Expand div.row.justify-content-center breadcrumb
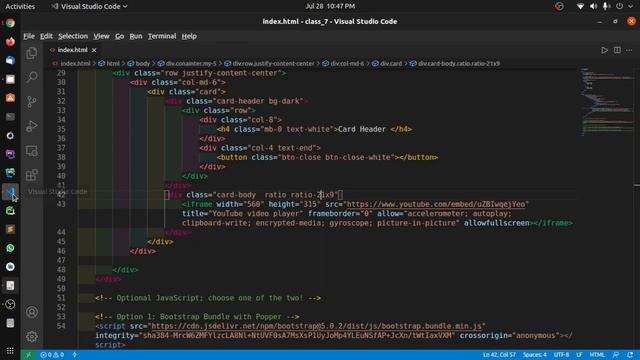 tap(273, 64)
